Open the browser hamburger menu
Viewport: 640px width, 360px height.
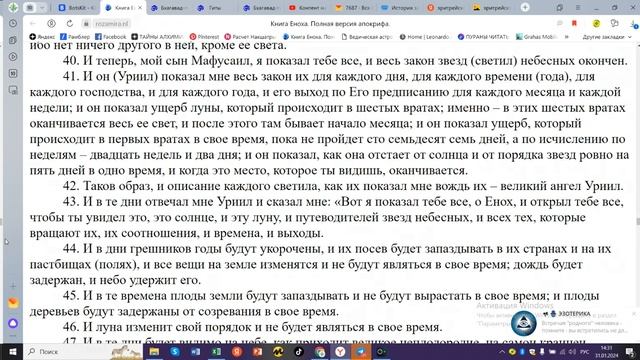coord(578,7)
